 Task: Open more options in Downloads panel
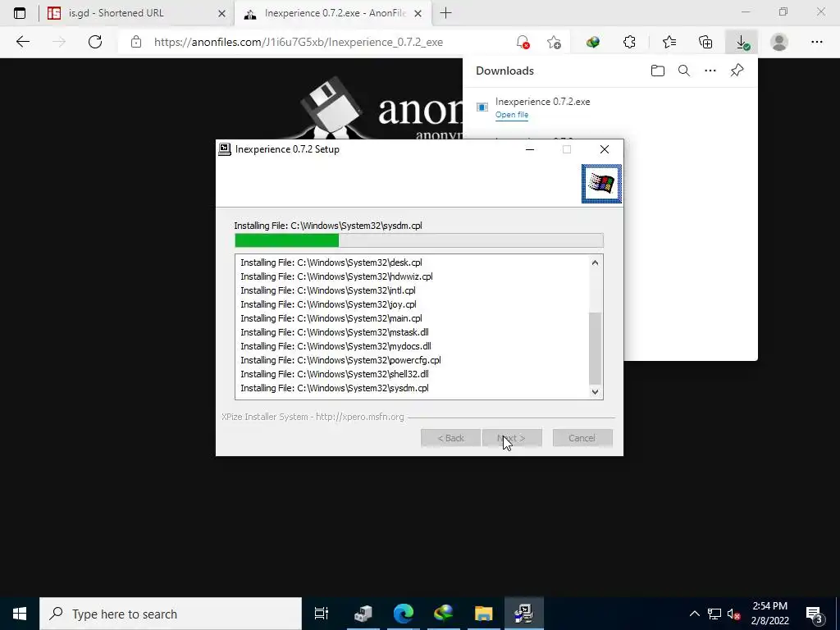click(710, 71)
